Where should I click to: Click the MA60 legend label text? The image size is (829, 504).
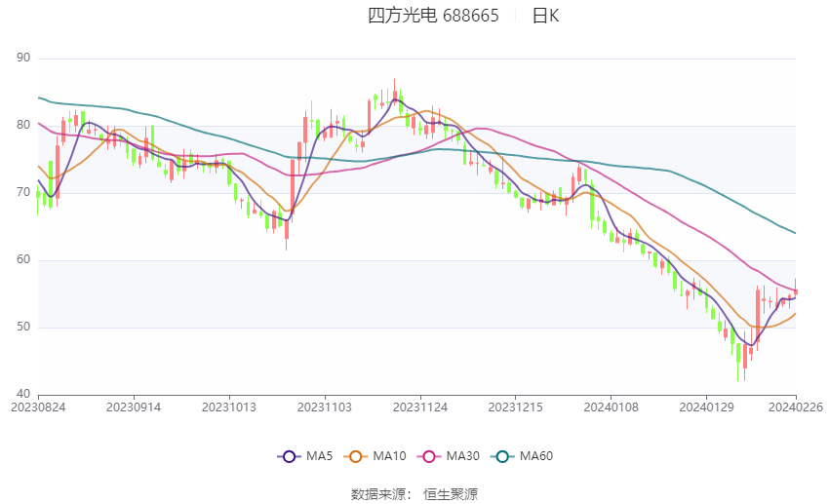click(x=536, y=456)
